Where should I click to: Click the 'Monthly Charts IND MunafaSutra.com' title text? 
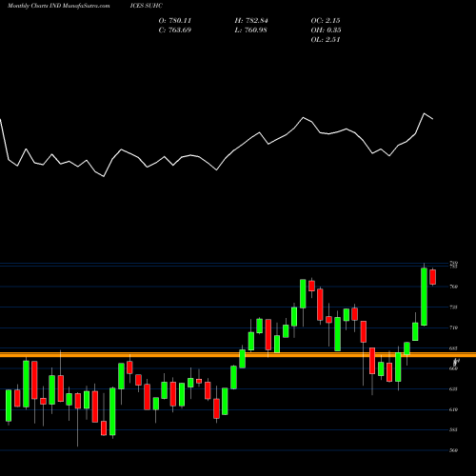click(x=59, y=6)
